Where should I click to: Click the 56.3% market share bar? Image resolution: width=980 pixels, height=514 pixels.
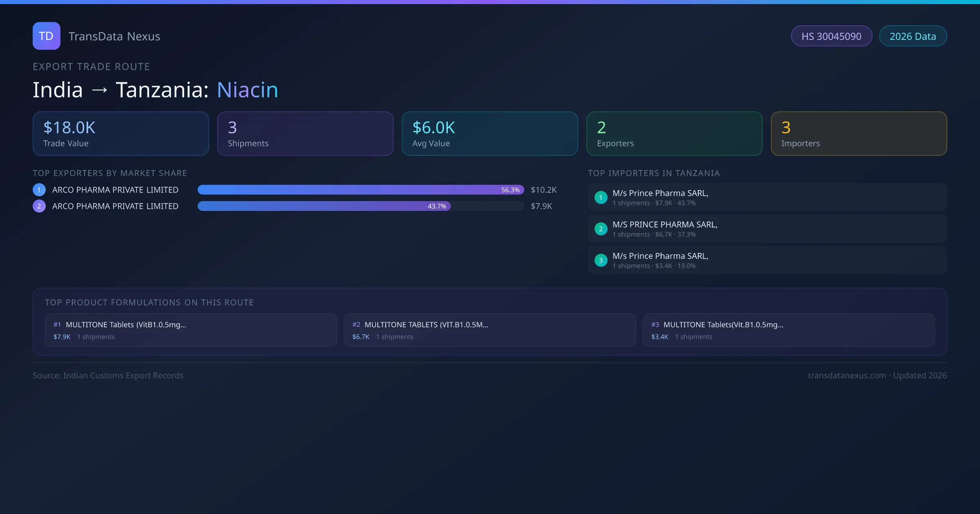click(361, 190)
